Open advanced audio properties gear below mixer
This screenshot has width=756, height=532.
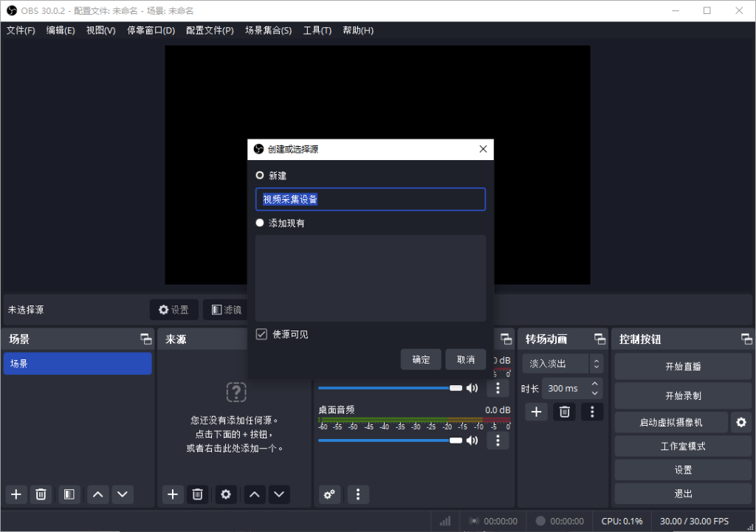coord(329,494)
